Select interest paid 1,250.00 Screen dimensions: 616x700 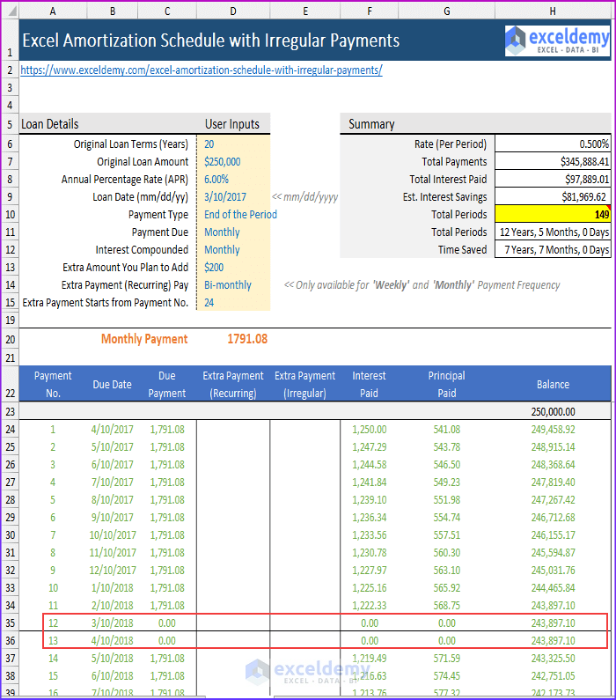tap(369, 430)
